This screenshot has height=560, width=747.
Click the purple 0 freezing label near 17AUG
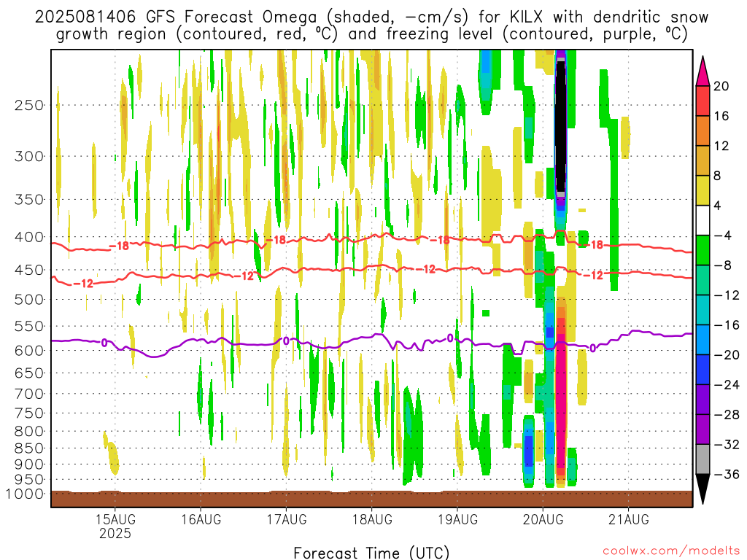286,341
